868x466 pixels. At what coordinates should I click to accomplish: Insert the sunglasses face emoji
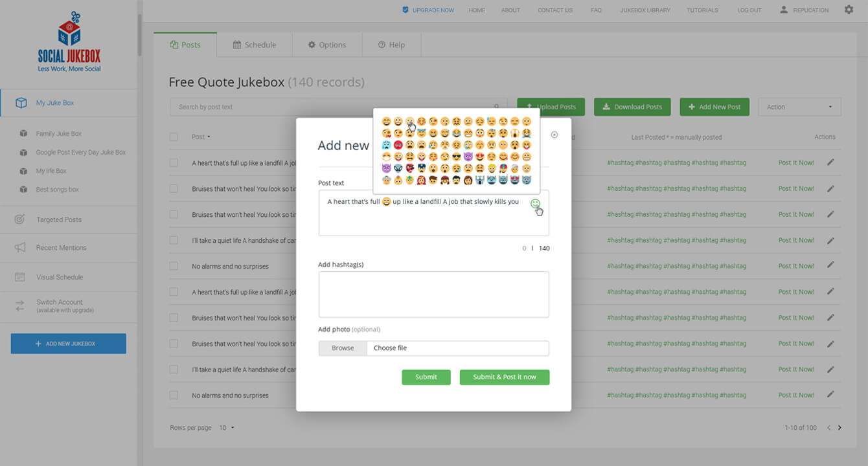pos(457,157)
